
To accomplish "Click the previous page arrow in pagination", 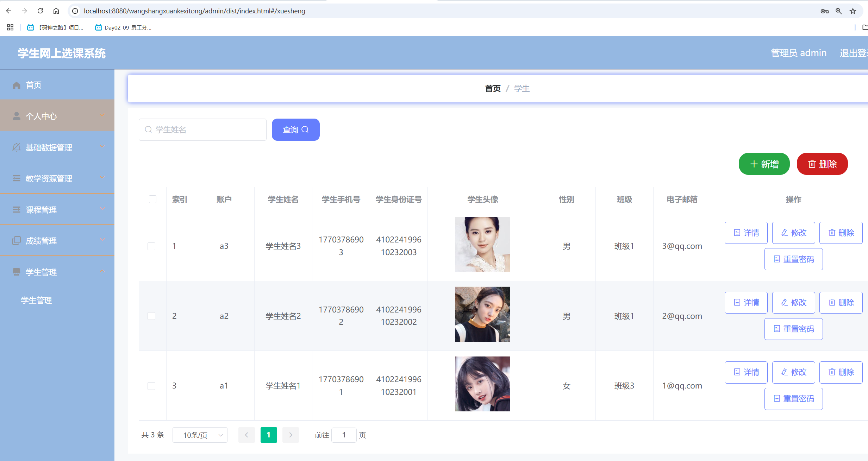I will (x=246, y=435).
